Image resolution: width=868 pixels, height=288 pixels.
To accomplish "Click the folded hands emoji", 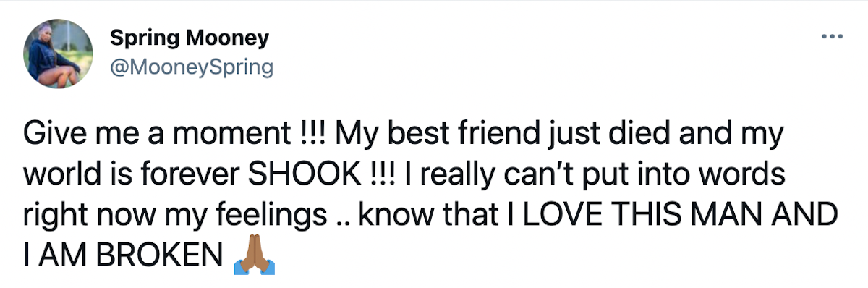I will 253,255.
